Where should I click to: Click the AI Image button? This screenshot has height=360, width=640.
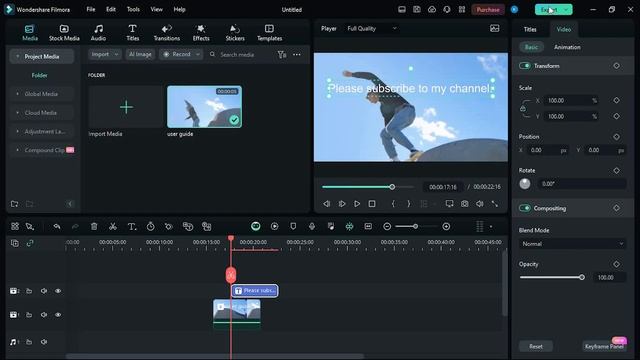click(x=140, y=54)
